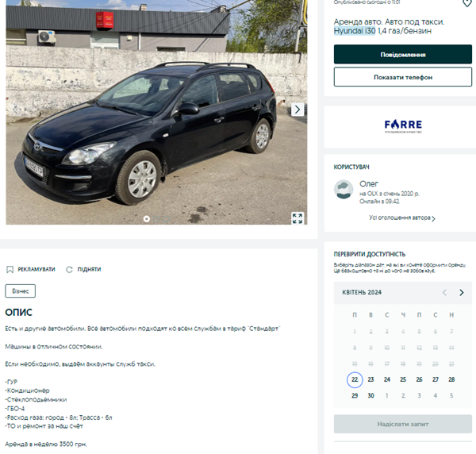Viewport: 476px width, 454px height.
Task: Open Олег's user avatar
Action: coord(344,190)
